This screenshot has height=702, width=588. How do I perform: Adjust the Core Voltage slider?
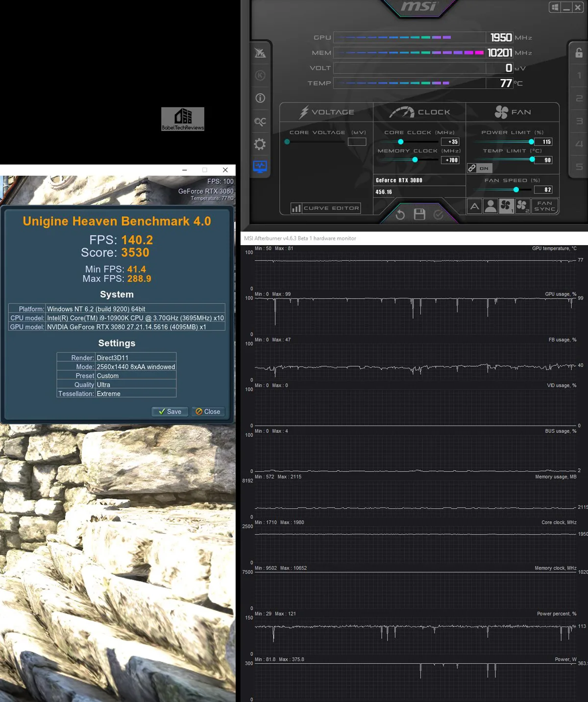(x=316, y=142)
